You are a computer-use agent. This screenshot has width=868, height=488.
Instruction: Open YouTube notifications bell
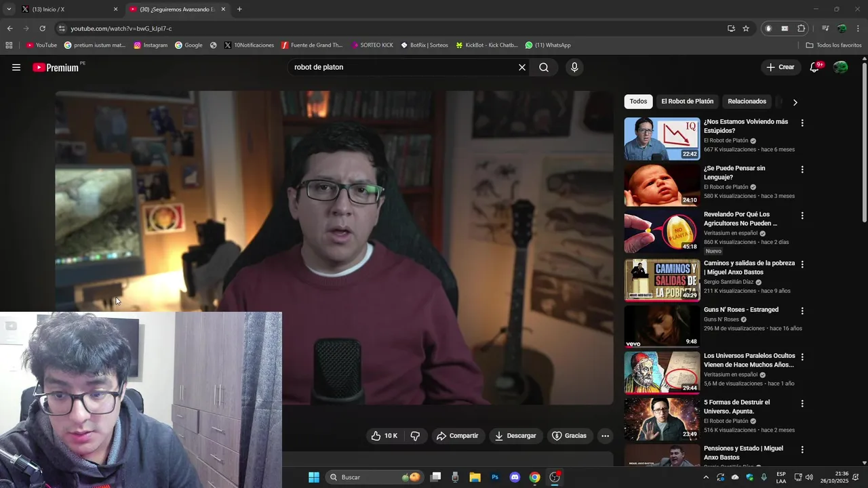tap(815, 67)
